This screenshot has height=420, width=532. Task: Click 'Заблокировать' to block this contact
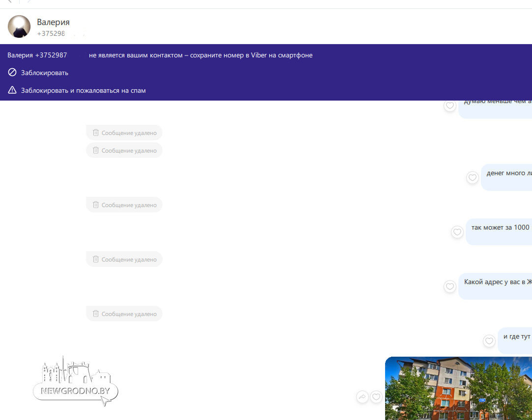(44, 73)
